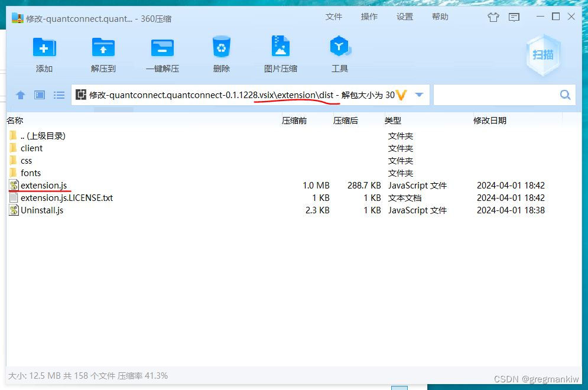Click the 解压到 (Extract to) icon
This screenshot has height=390, width=588.
(x=103, y=48)
